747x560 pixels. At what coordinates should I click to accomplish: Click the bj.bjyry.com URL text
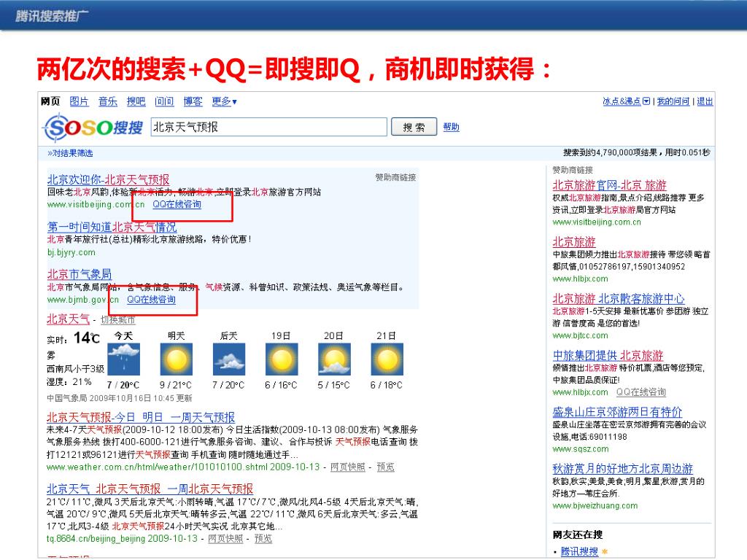tap(71, 252)
